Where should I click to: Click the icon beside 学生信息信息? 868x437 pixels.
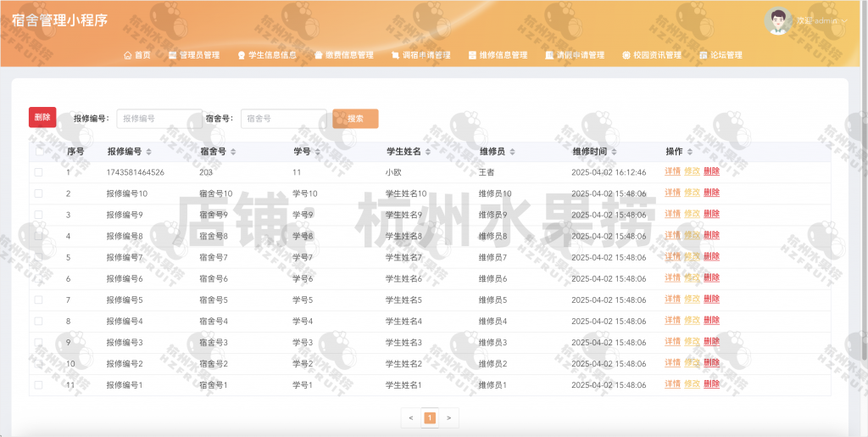click(x=242, y=55)
